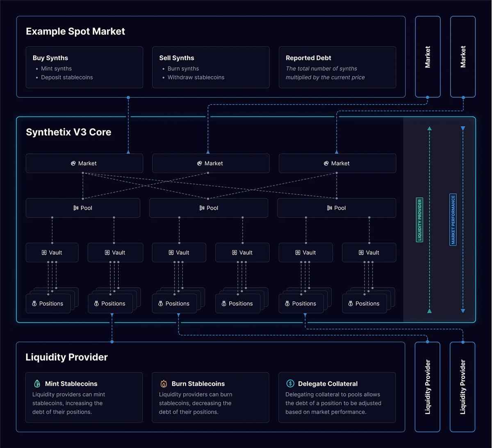Click the description under Burn Stablecoins
The height and width of the screenshot is (448, 492).
pyautogui.click(x=196, y=403)
